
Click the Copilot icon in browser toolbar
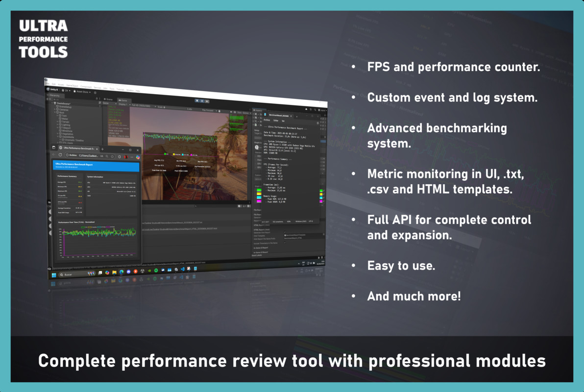(x=138, y=157)
